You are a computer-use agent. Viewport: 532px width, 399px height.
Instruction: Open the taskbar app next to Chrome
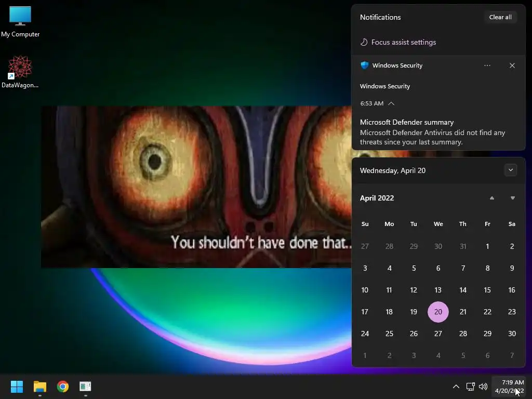point(85,387)
